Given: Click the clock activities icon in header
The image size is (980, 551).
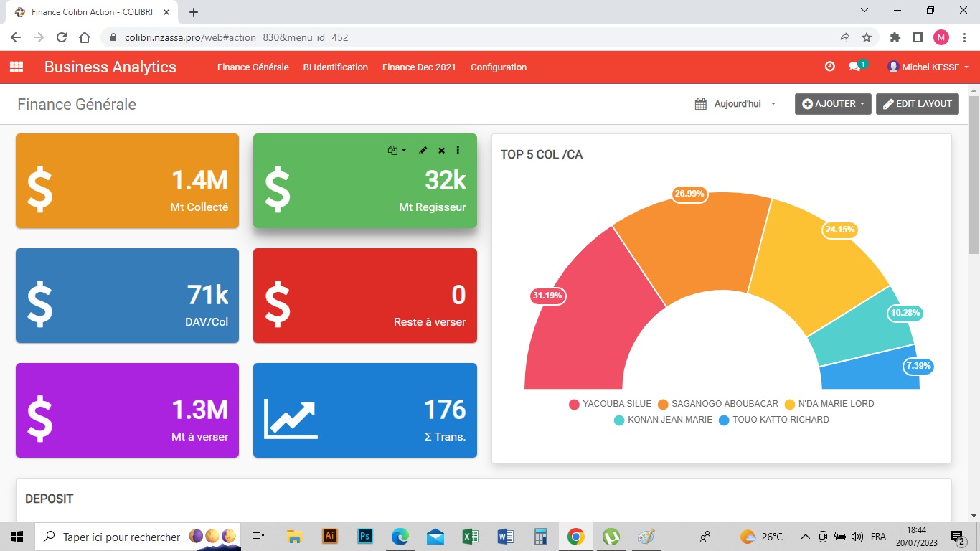Looking at the screenshot, I should [x=829, y=67].
